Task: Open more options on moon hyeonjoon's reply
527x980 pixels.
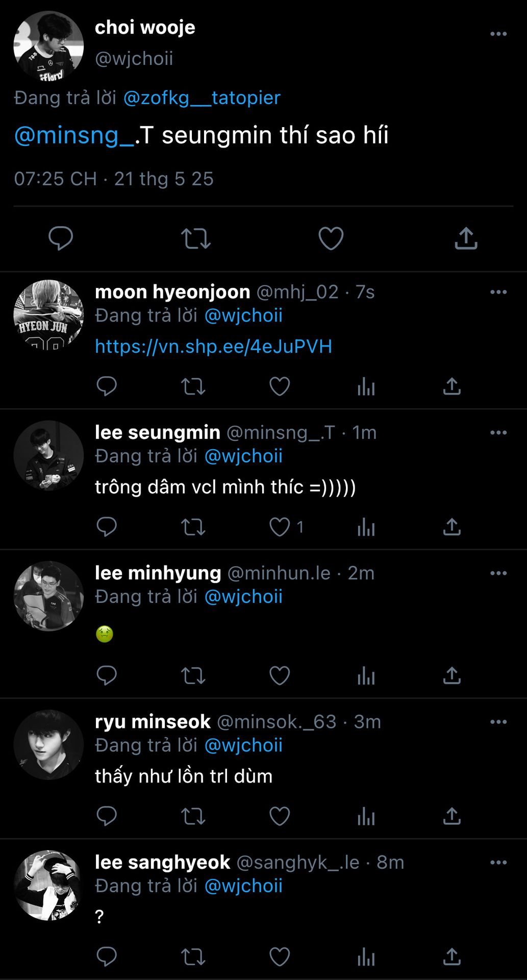Action: (498, 292)
